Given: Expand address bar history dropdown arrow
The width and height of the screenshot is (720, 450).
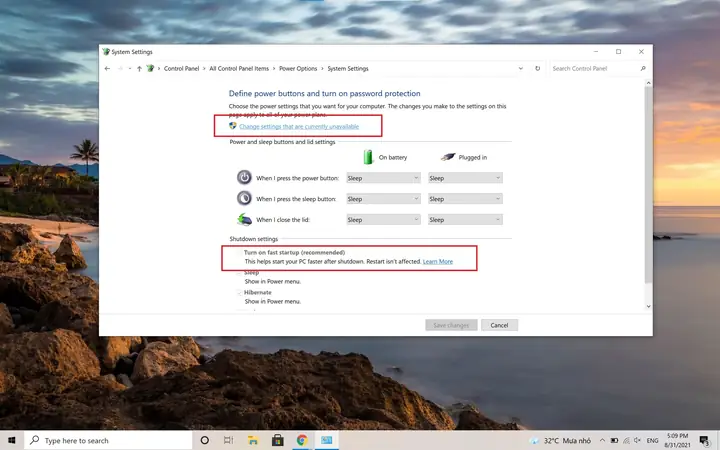Looking at the screenshot, I should coord(521,68).
